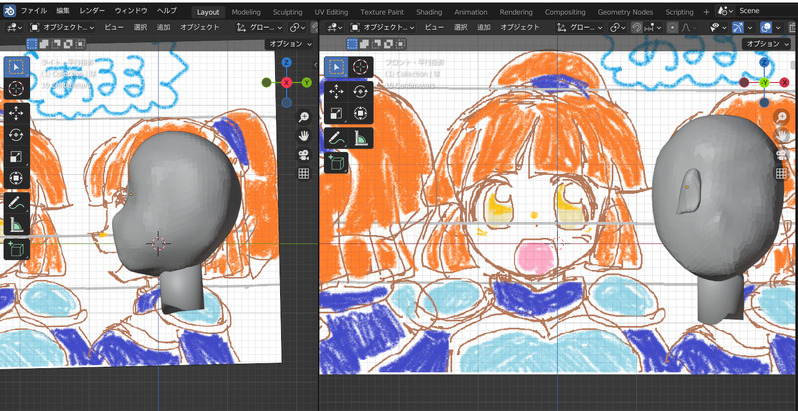Select the Transform tool in the Front Orthographic viewport
The width and height of the screenshot is (798, 411).
click(x=361, y=113)
